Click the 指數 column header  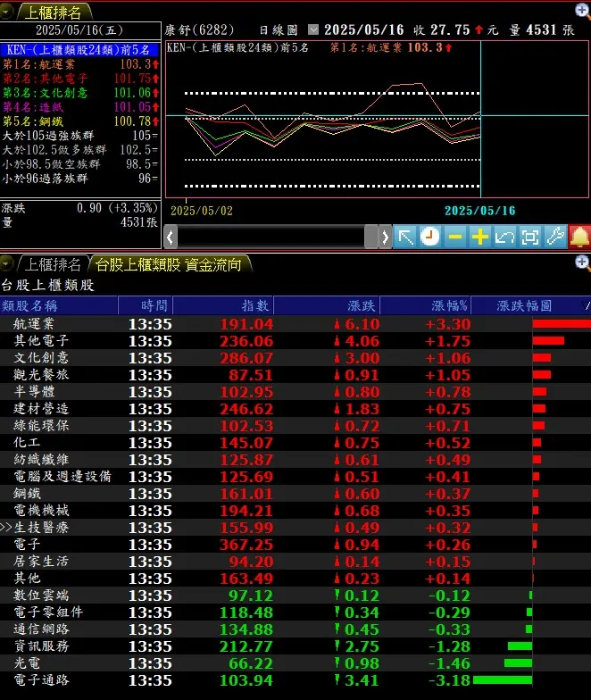(x=223, y=305)
